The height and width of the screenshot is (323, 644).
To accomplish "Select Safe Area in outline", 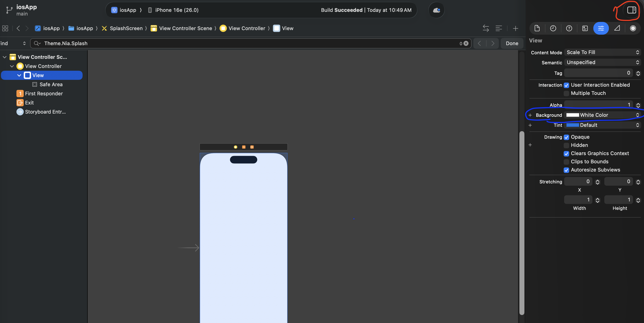I will [x=51, y=84].
